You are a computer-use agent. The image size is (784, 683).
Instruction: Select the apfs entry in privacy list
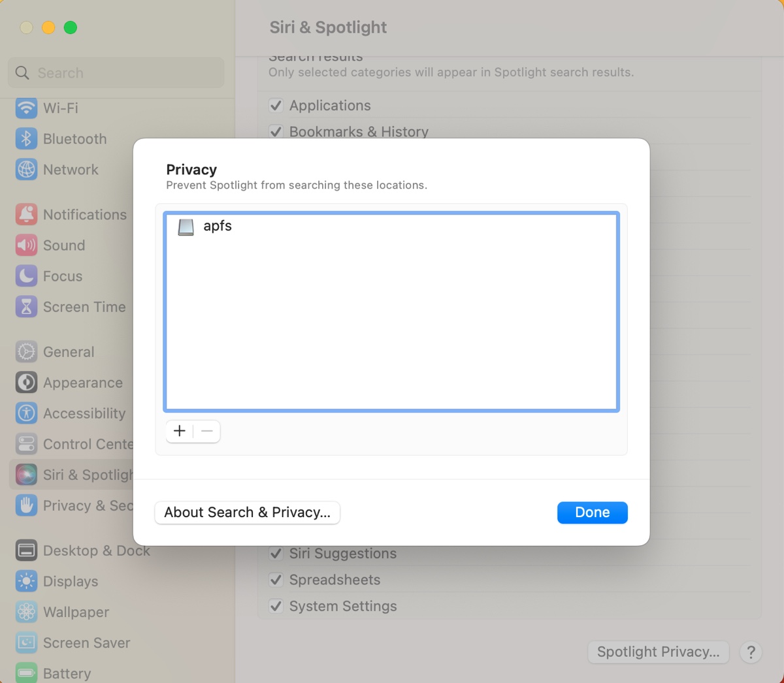(391, 226)
